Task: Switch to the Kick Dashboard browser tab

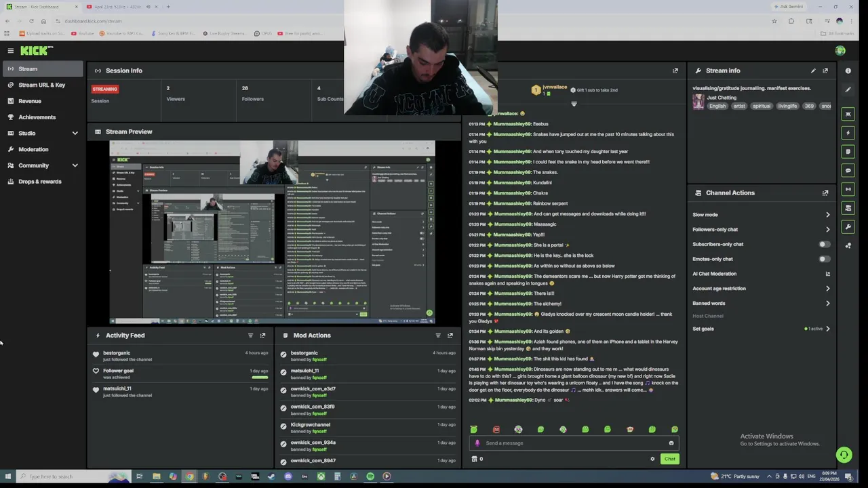Action: click(41, 7)
